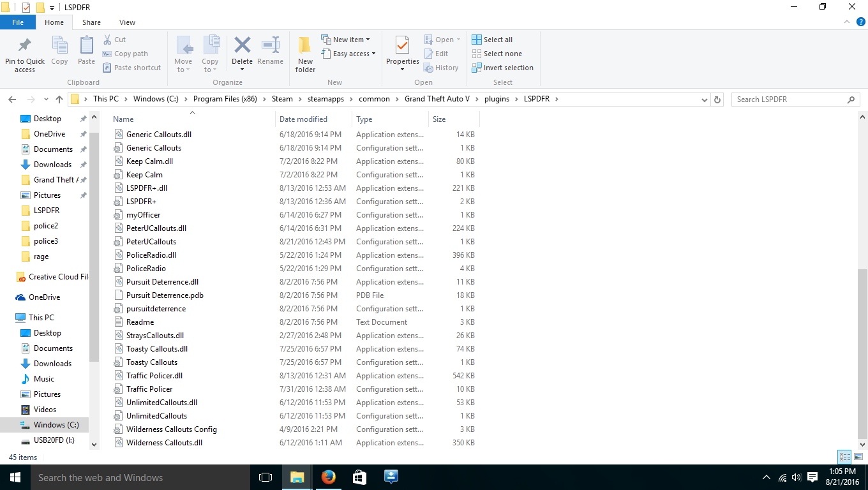Viewport: 868px width, 490px height.
Task: Expand the Steam breadcrumb chevron
Action: 299,100
